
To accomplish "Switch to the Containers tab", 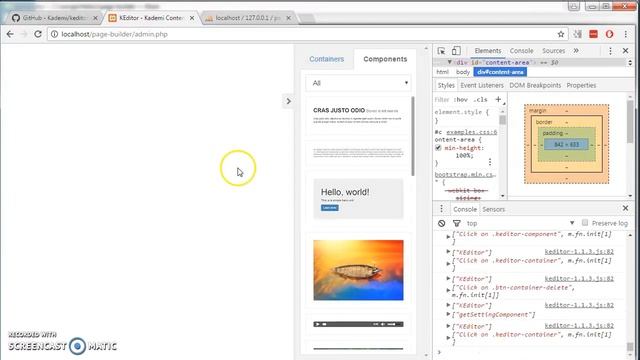I will coord(327,59).
